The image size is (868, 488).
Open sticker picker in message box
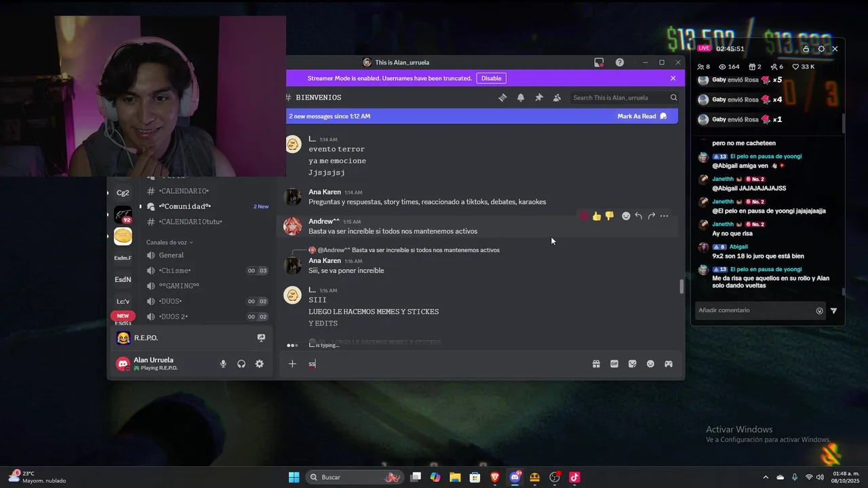coord(633,364)
